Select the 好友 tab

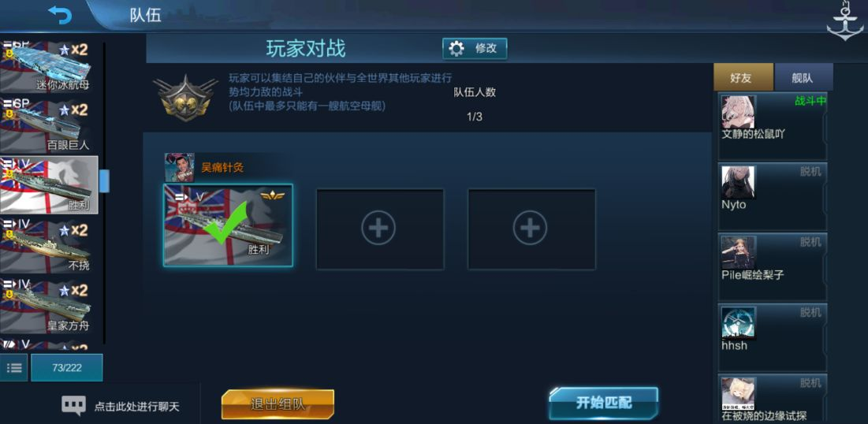743,78
